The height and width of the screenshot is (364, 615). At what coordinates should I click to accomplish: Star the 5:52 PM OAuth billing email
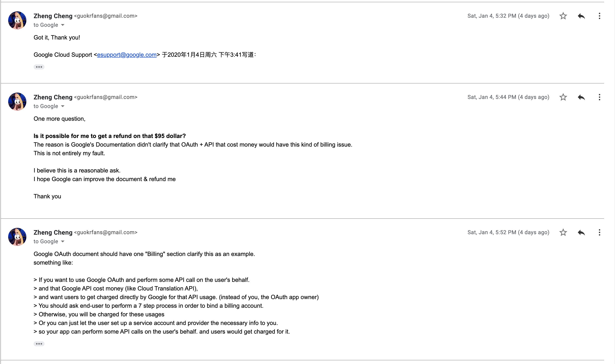(x=563, y=232)
